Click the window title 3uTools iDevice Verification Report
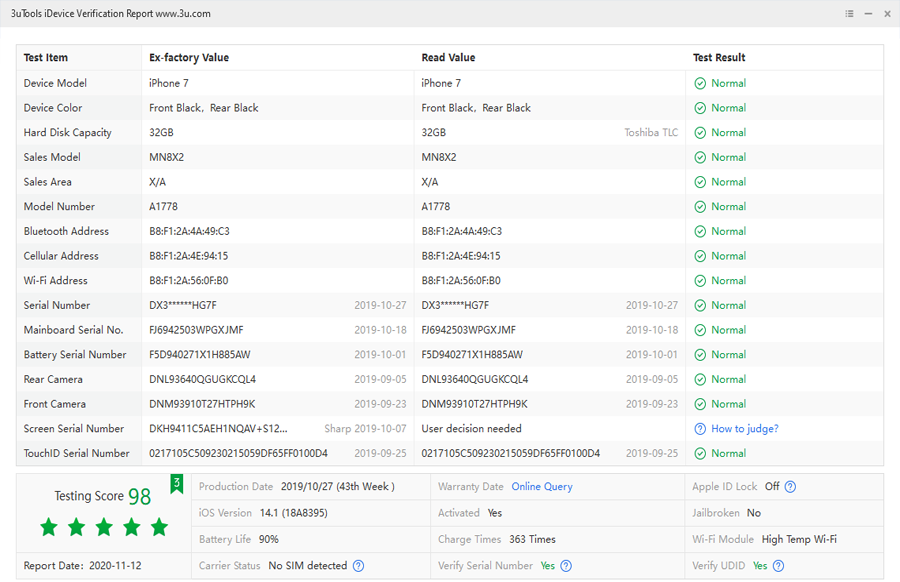This screenshot has width=900, height=582. [110, 14]
